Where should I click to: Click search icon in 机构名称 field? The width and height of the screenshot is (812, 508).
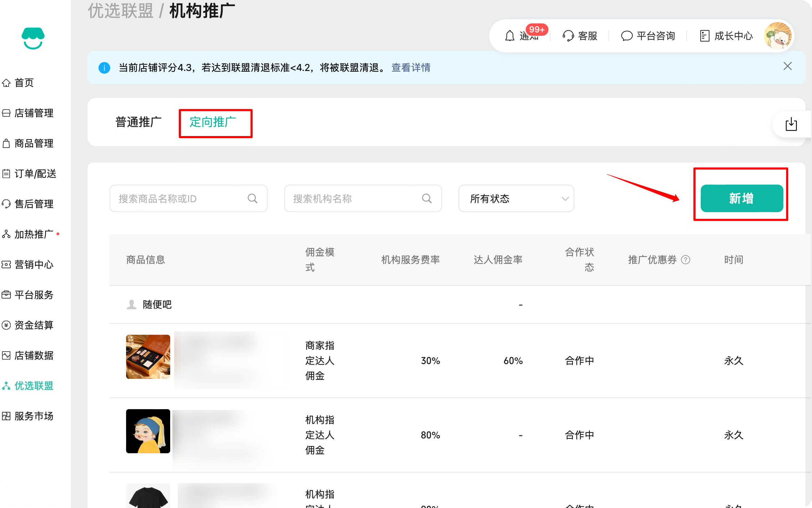coord(427,198)
